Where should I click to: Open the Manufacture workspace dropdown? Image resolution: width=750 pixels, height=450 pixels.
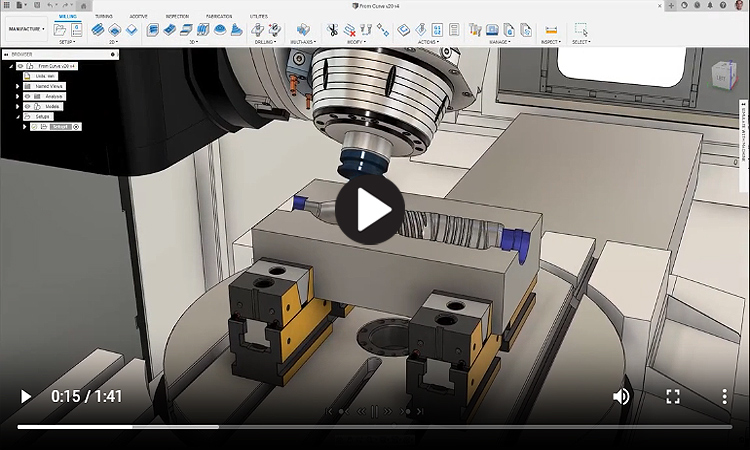(27, 29)
